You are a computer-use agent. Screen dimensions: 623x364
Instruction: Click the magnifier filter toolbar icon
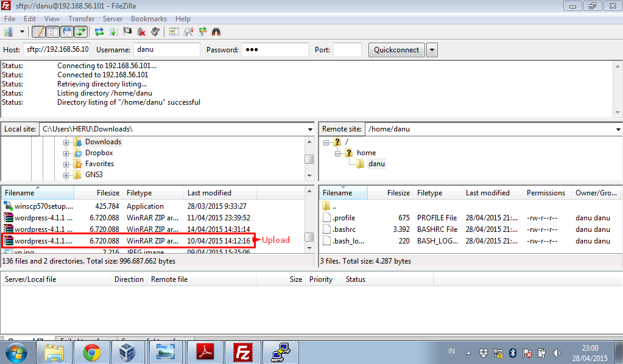188,32
